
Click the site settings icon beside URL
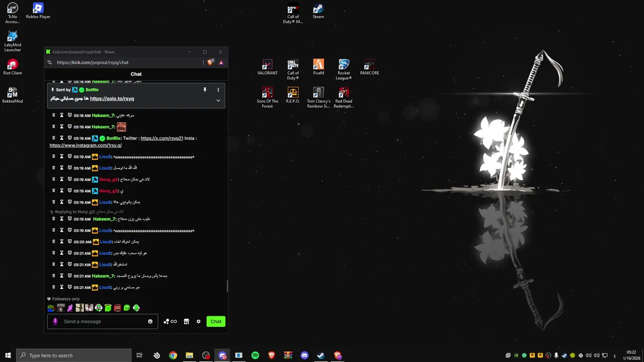[x=49, y=62]
